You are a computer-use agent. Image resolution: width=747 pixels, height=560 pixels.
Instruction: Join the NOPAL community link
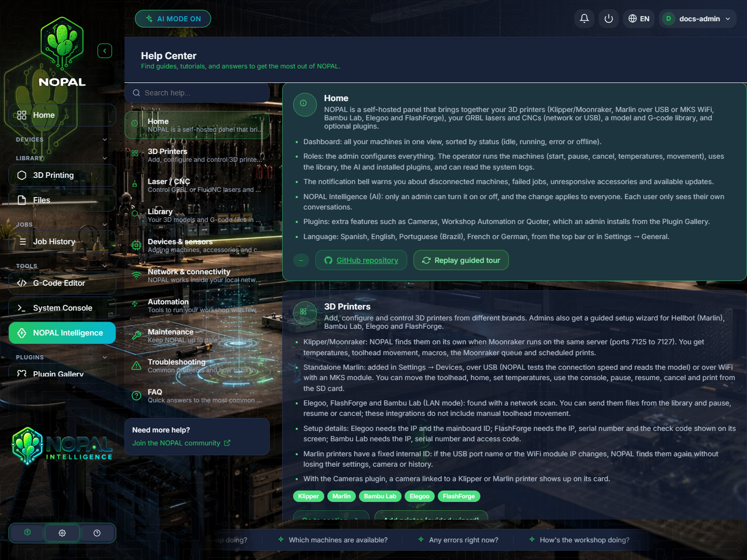181,443
